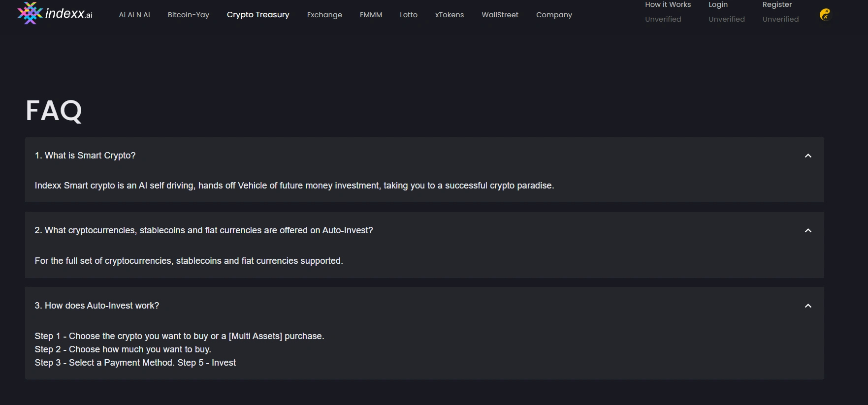
Task: Click question 1 'What is Smart Crypto?' title
Action: pos(85,156)
